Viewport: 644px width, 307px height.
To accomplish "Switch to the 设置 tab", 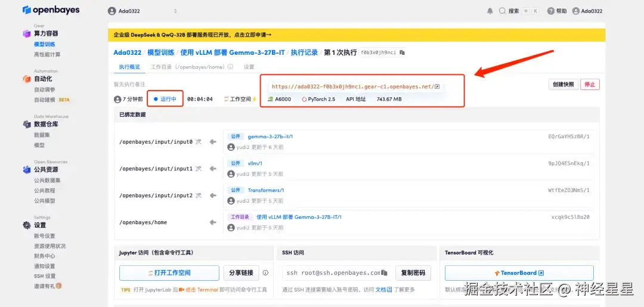I will pos(249,67).
